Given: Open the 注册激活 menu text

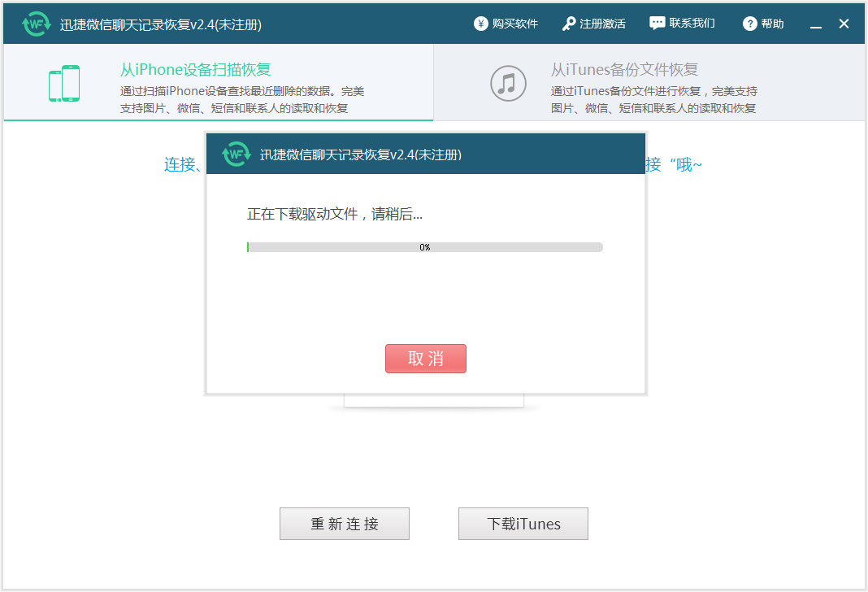Looking at the screenshot, I should [x=602, y=24].
